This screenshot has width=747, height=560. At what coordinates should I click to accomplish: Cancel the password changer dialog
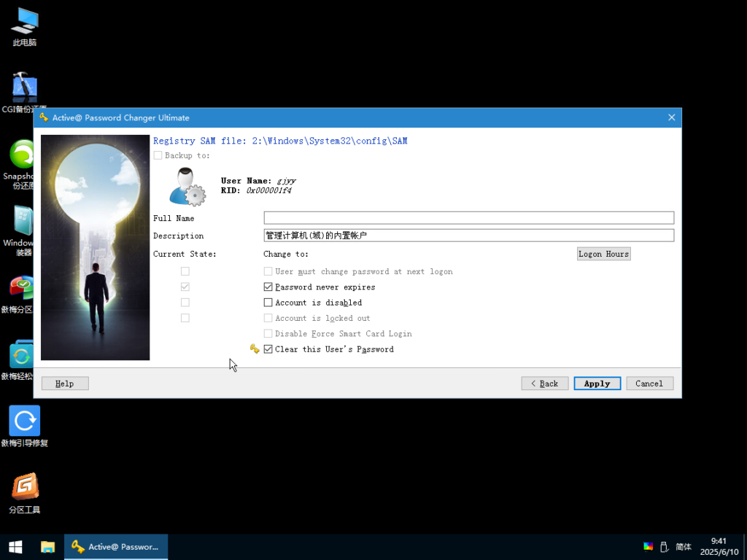pos(649,384)
